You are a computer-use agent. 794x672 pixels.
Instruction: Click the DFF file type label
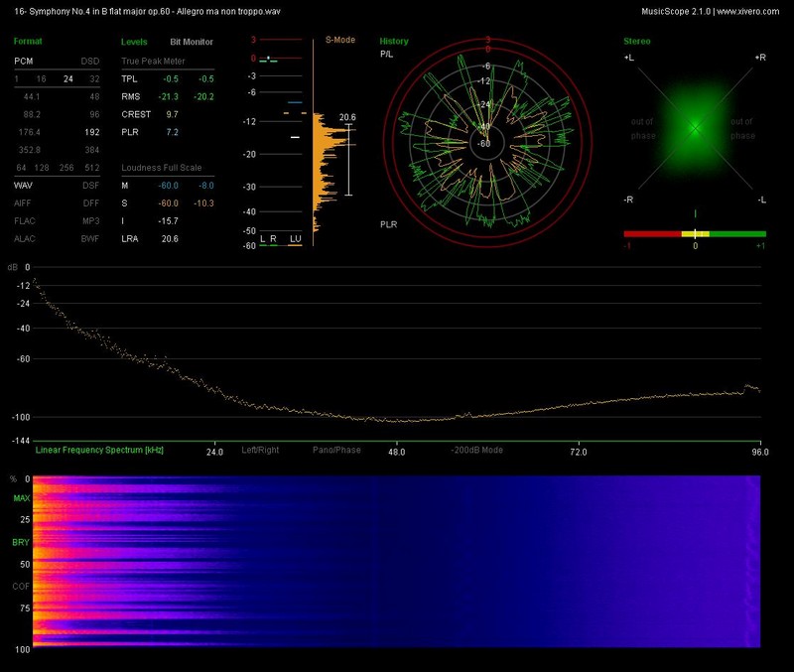point(91,203)
